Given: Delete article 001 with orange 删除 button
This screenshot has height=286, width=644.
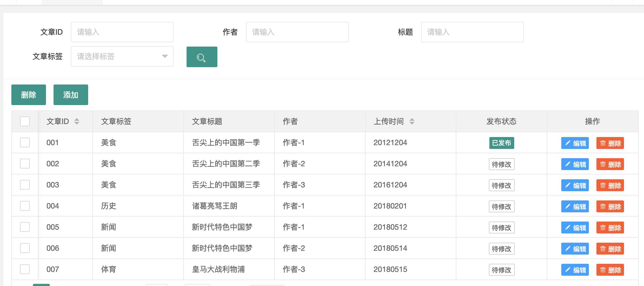Looking at the screenshot, I should [x=610, y=143].
